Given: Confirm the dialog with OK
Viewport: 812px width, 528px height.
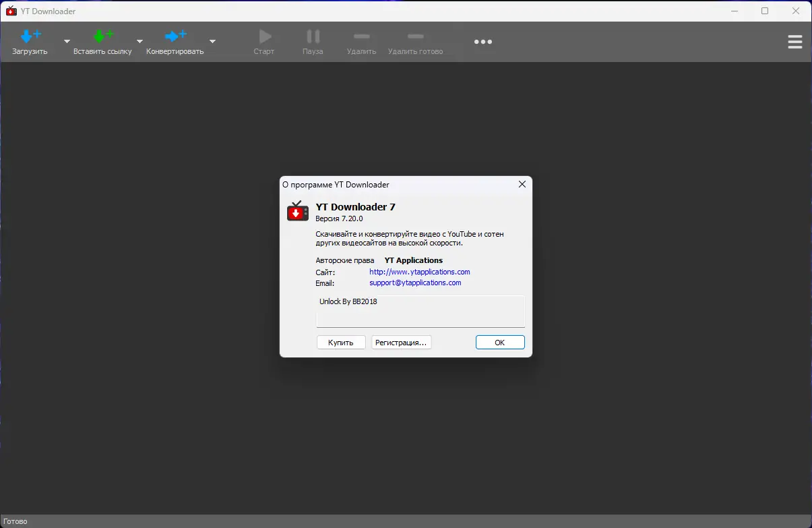Looking at the screenshot, I should pos(499,342).
